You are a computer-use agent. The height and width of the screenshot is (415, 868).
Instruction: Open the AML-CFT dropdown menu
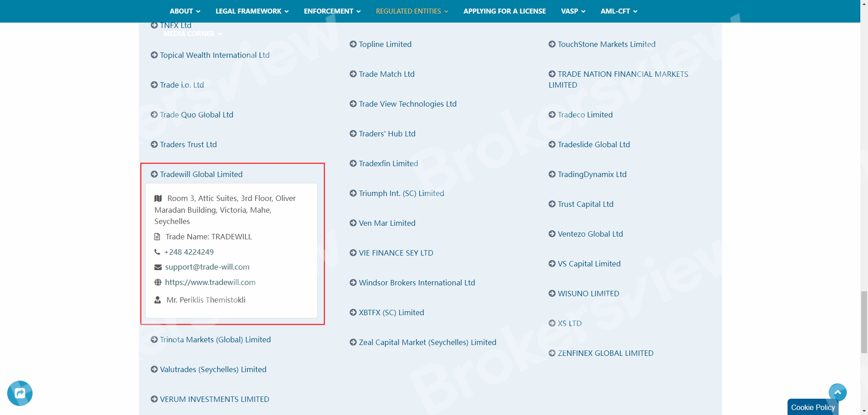(619, 11)
